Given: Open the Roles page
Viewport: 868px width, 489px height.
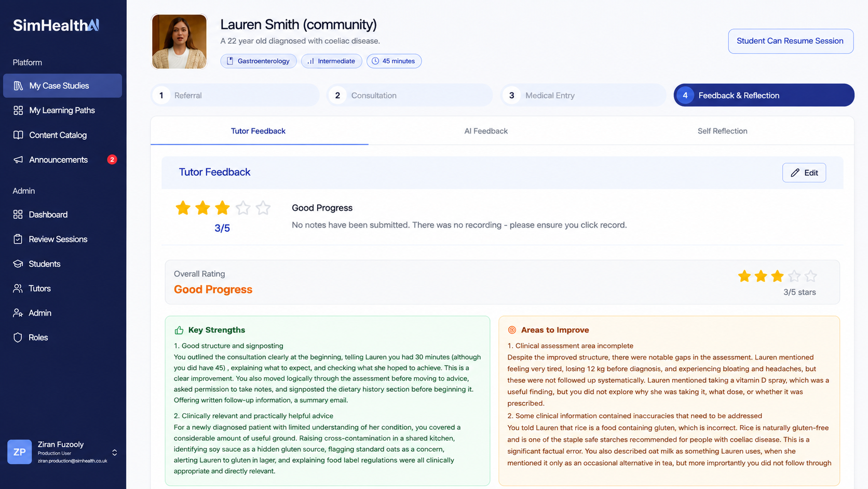Looking at the screenshot, I should (x=63, y=338).
